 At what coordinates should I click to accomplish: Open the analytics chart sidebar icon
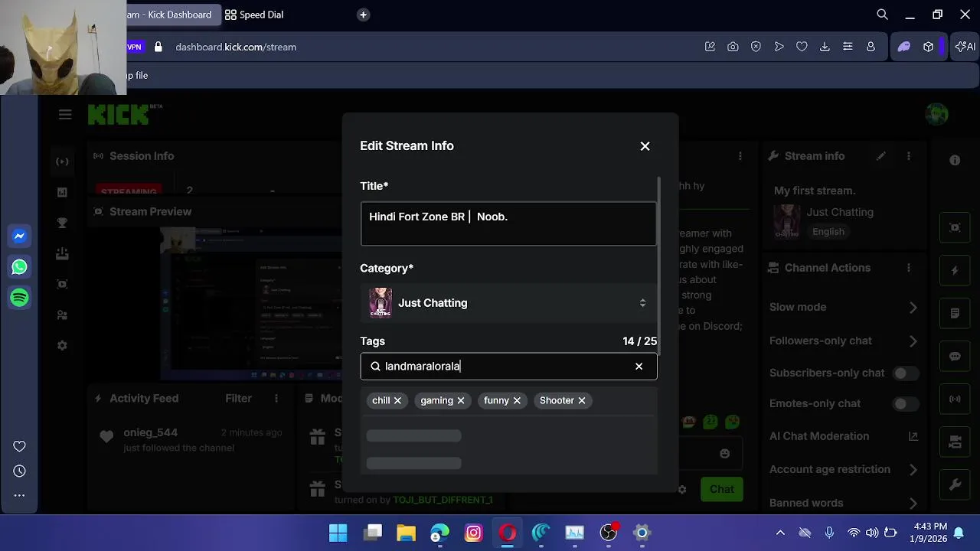click(62, 192)
